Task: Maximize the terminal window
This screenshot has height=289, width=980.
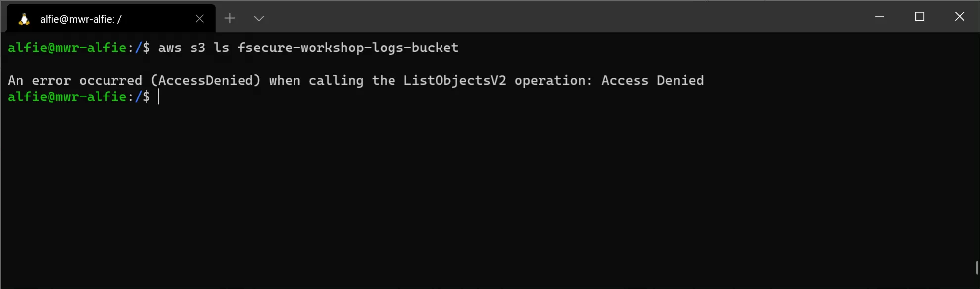Action: (920, 16)
